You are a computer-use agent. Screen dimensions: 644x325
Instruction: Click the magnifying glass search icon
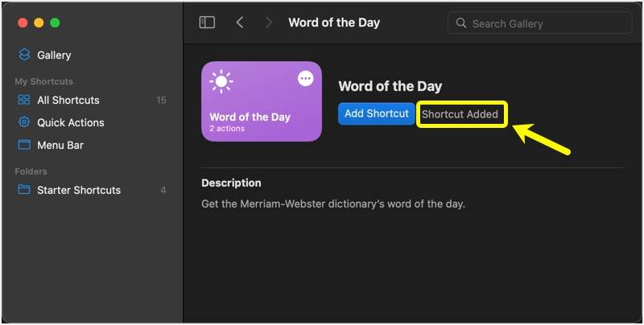point(462,23)
